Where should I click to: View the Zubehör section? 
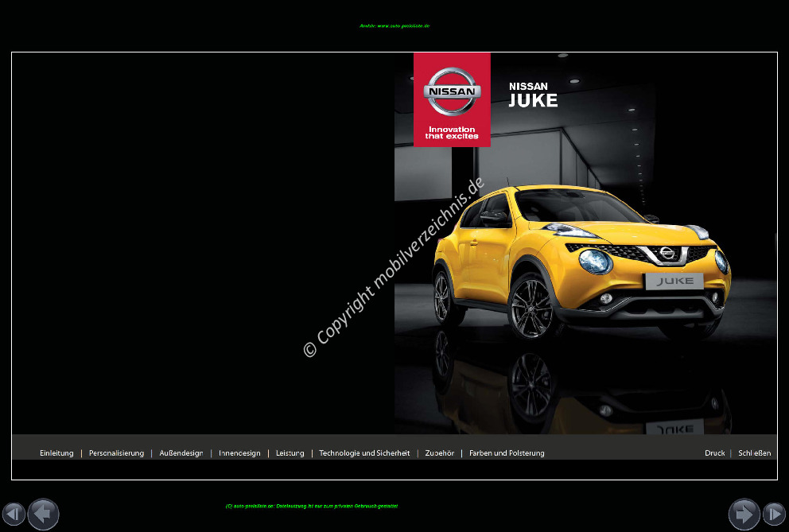tap(440, 453)
